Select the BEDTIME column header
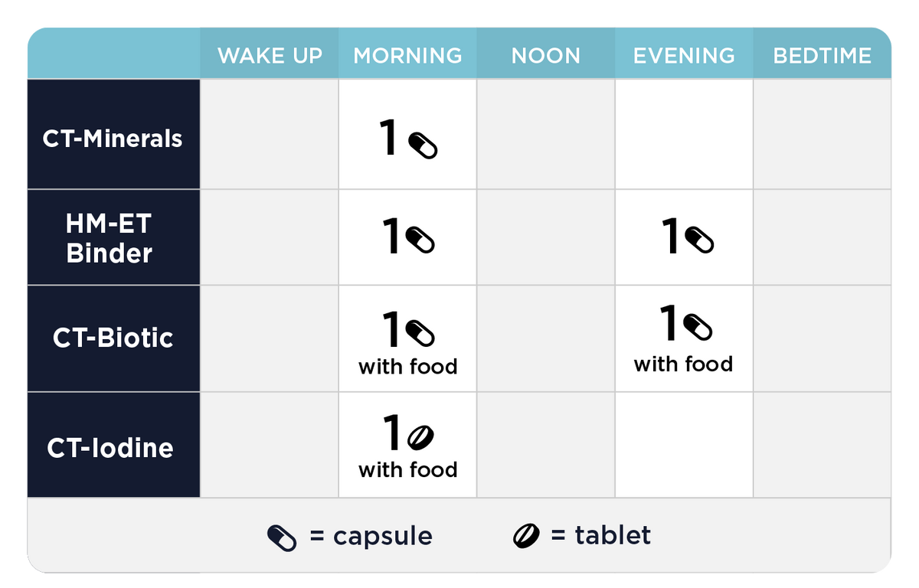The width and height of the screenshot is (919, 588). [822, 56]
